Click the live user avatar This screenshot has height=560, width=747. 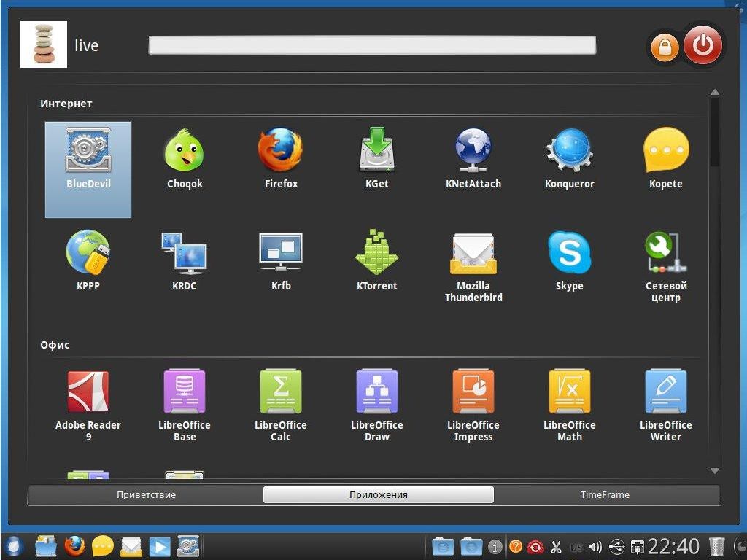coord(43,44)
